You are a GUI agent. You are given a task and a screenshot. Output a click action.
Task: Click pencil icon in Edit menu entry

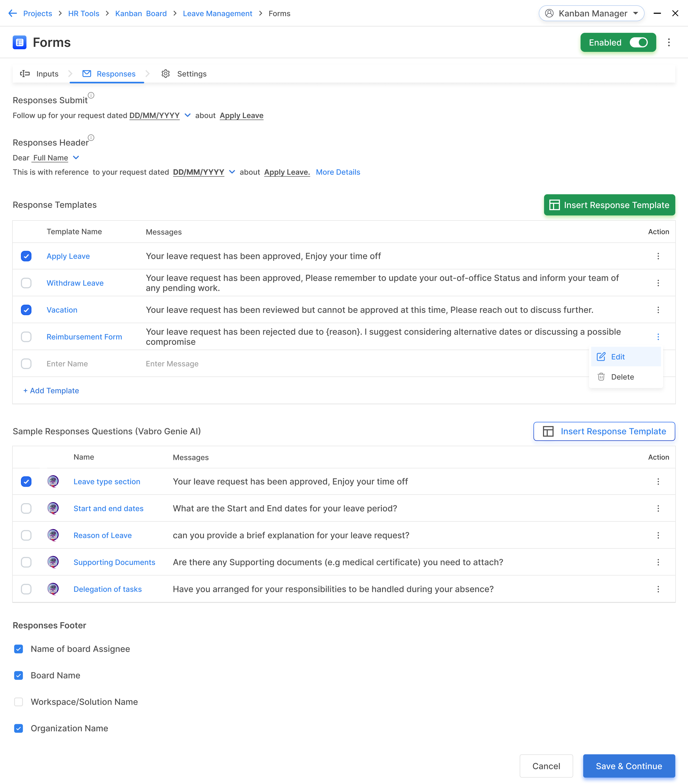point(601,357)
